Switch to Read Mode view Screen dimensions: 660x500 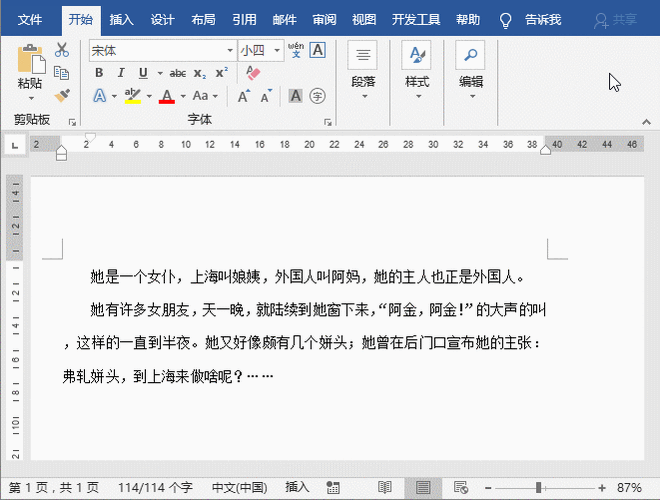385,488
